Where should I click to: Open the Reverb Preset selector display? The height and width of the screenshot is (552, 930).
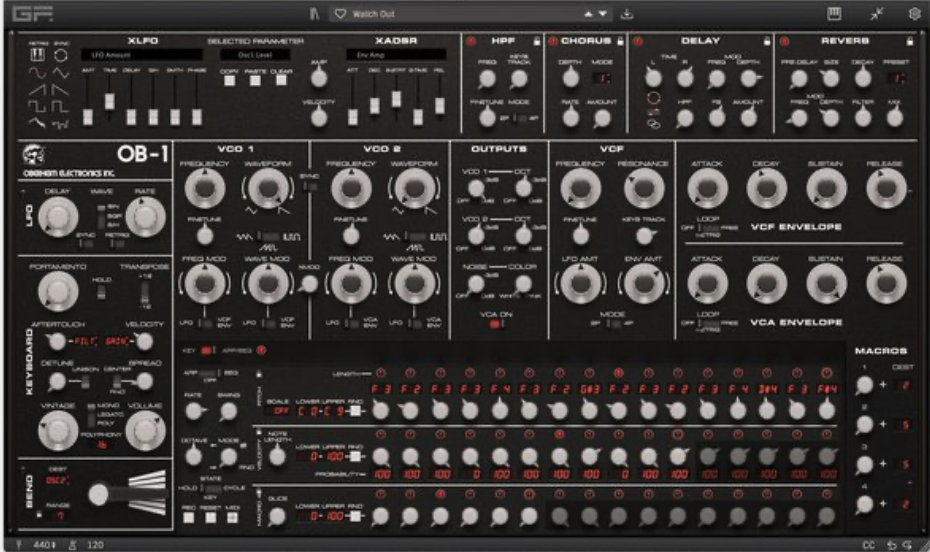(896, 78)
